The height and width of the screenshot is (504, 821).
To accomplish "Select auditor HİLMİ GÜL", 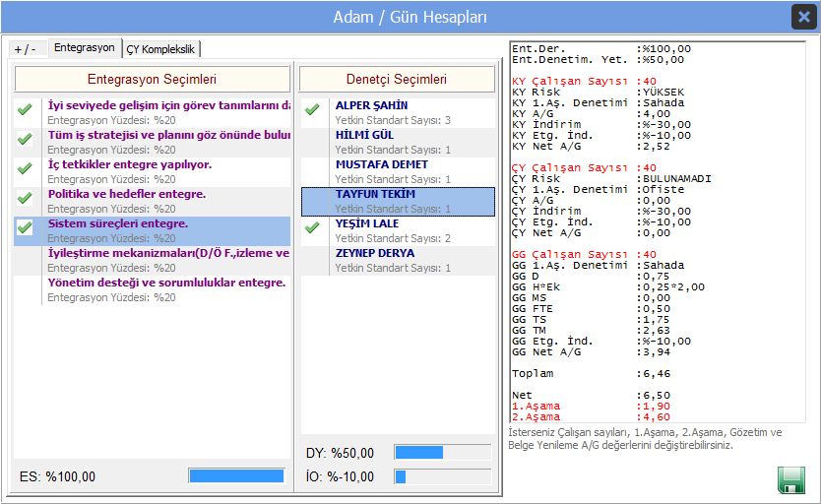I will coord(398,143).
